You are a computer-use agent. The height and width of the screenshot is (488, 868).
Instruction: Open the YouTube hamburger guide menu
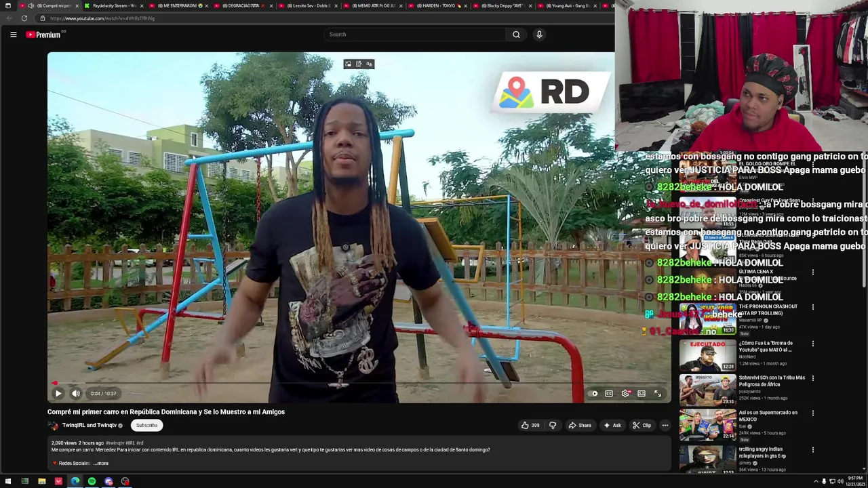[x=13, y=35]
